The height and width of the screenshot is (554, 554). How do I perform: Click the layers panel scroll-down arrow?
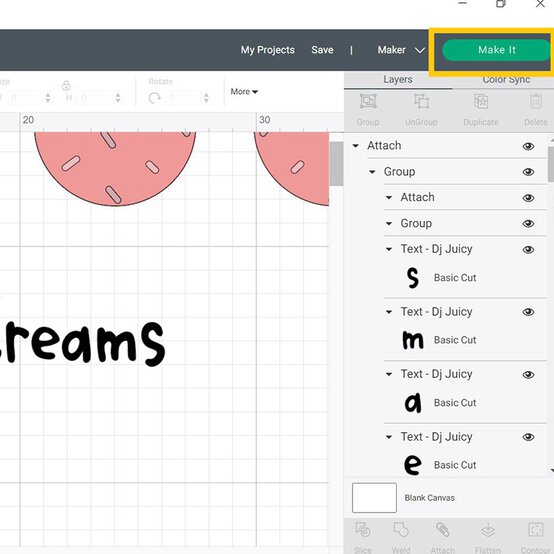click(552, 470)
